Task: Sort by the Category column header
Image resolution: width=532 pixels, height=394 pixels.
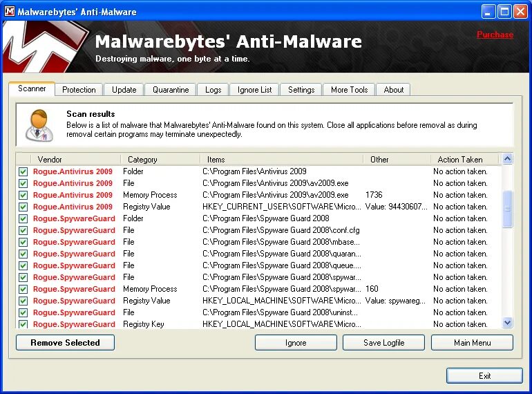Action: point(160,160)
